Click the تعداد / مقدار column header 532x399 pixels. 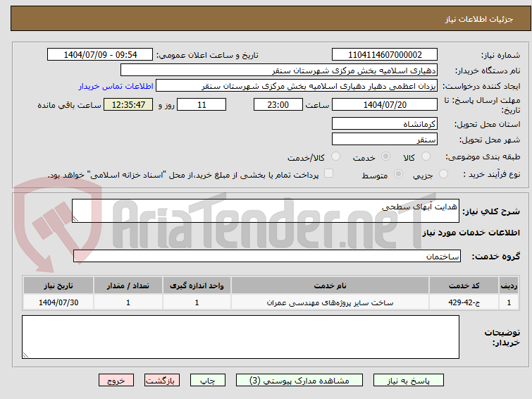tap(128, 286)
